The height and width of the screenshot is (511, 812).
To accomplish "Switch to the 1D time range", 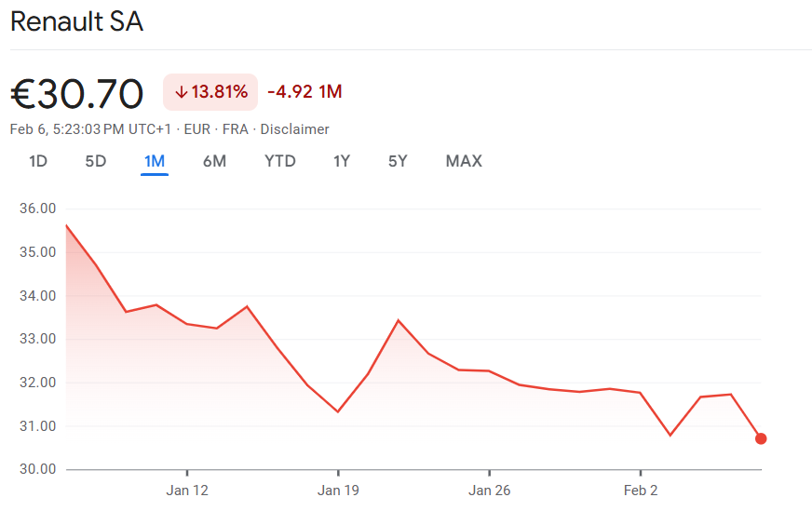I will coord(38,161).
